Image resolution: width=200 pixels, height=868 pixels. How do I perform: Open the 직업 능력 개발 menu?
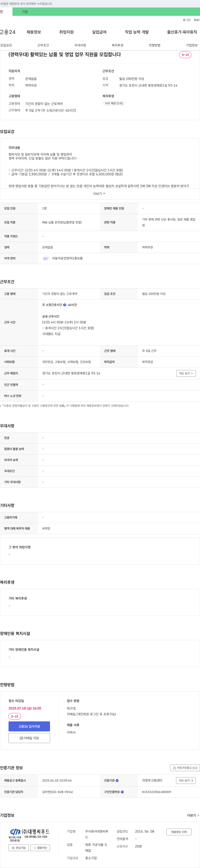point(137,32)
